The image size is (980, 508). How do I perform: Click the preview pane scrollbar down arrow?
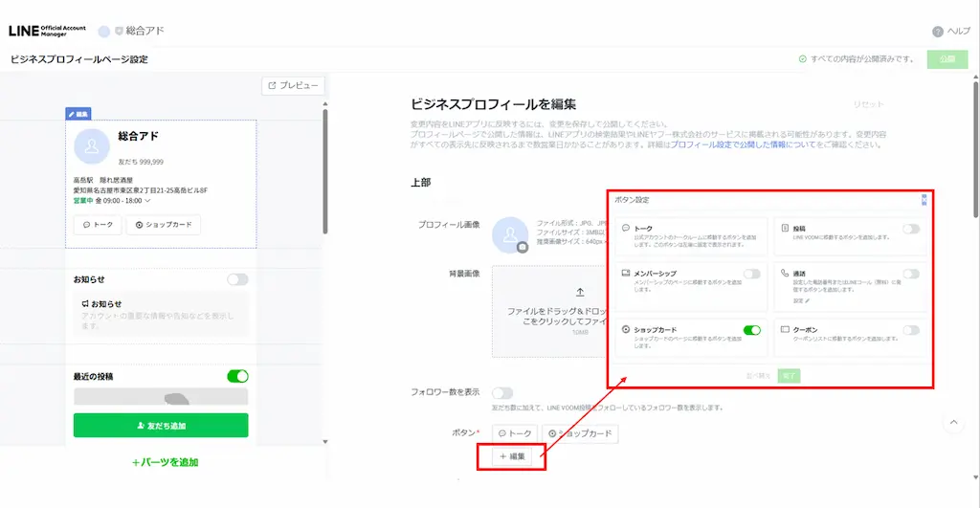pyautogui.click(x=325, y=442)
